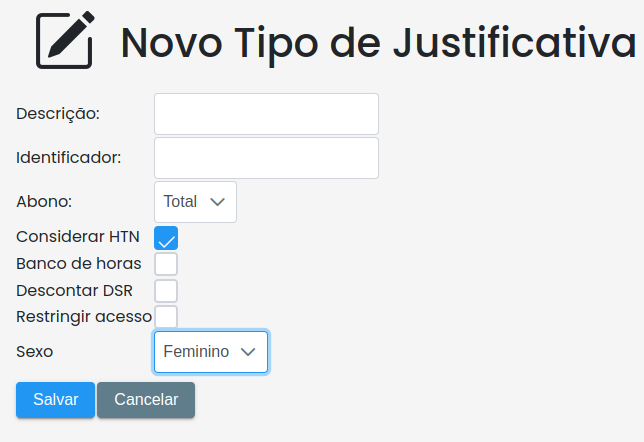Viewport: 644px width, 442px height.
Task: Click the Abono label text
Action: tap(44, 202)
